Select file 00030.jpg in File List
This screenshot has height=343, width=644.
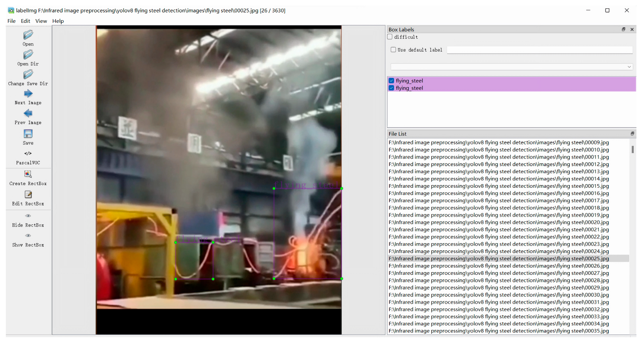(499, 295)
